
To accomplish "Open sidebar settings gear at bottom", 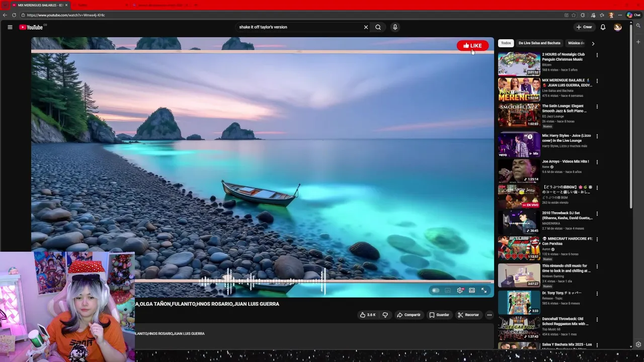I will pos(638,344).
